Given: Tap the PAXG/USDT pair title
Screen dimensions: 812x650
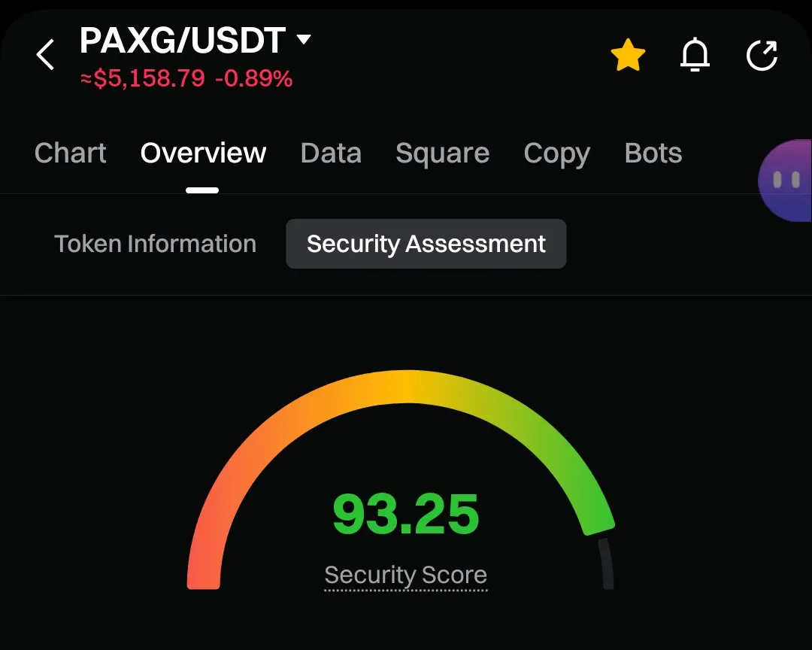Looking at the screenshot, I should [182, 41].
